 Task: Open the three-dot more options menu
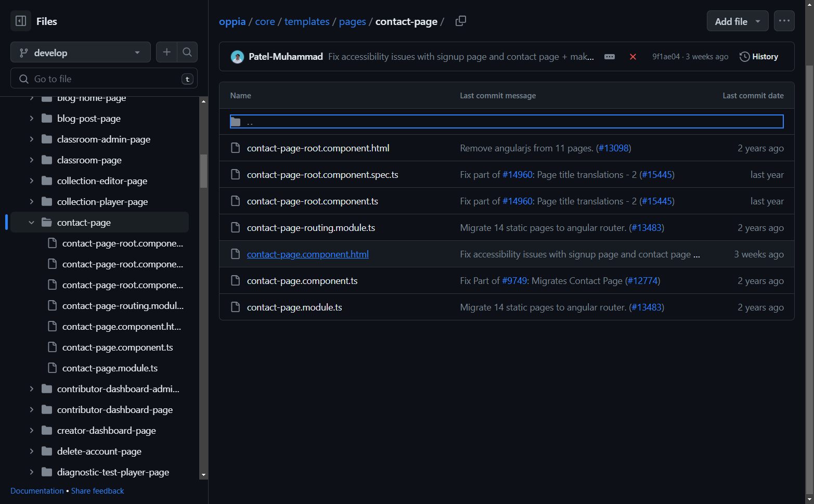coord(784,21)
